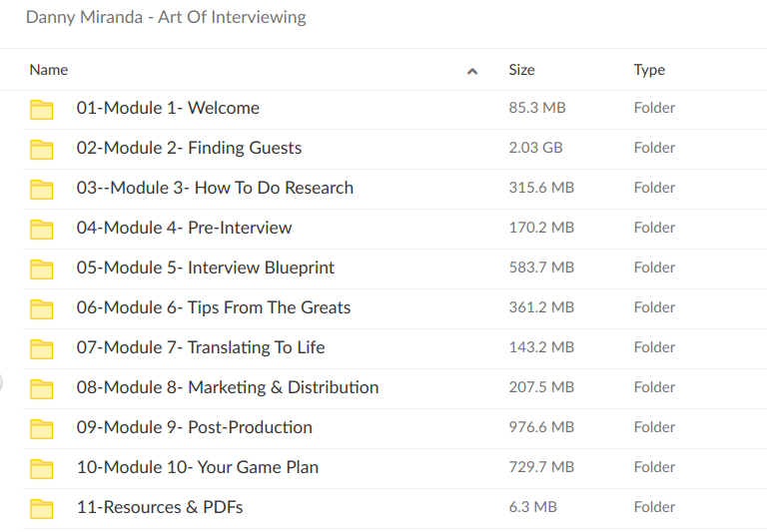Click folder icon beside 02-Module 2- Finding Guests
Image resolution: width=767 pixels, height=532 pixels.
[41, 149]
